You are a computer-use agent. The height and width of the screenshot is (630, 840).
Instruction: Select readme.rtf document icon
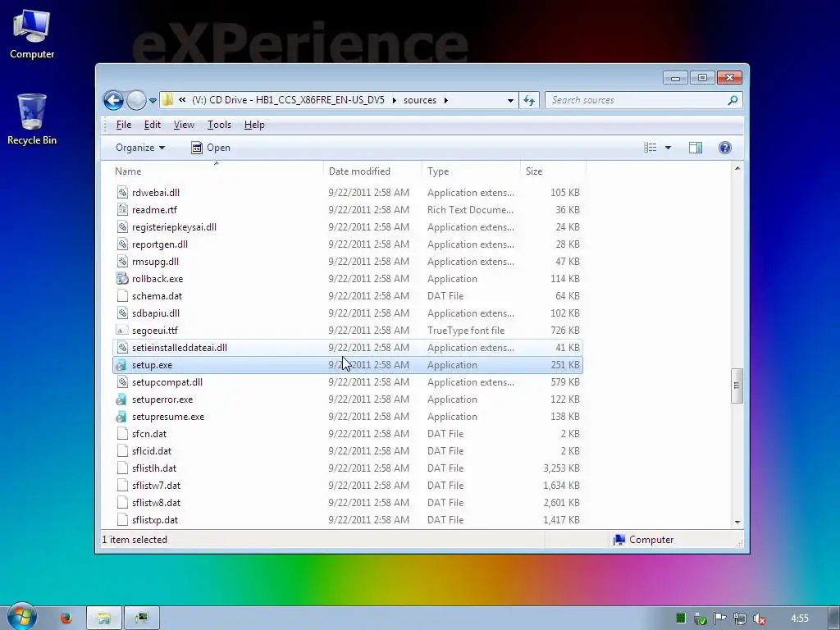point(122,210)
